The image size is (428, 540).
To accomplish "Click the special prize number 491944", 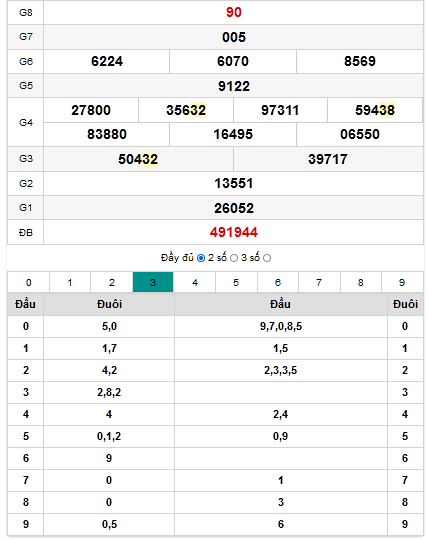I will click(234, 232).
